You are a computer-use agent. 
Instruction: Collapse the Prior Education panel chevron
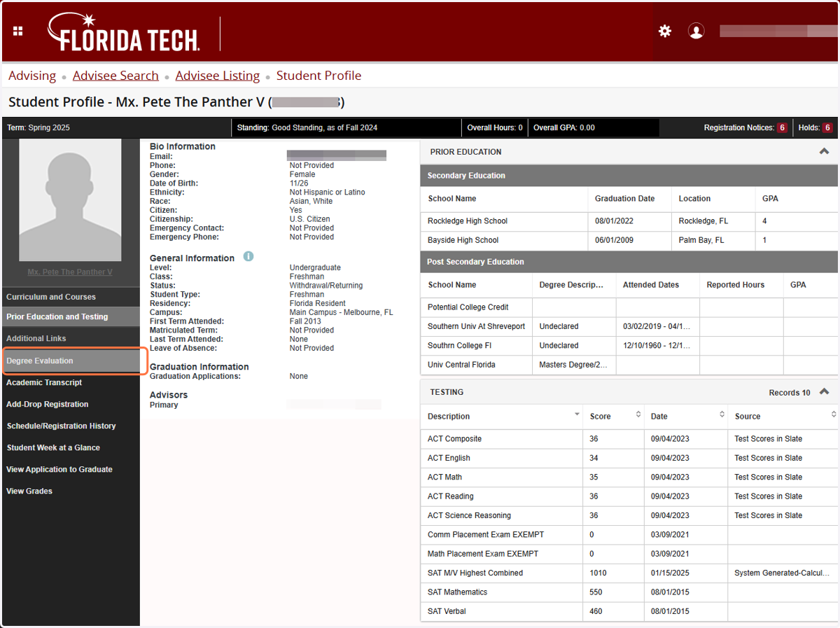(824, 151)
